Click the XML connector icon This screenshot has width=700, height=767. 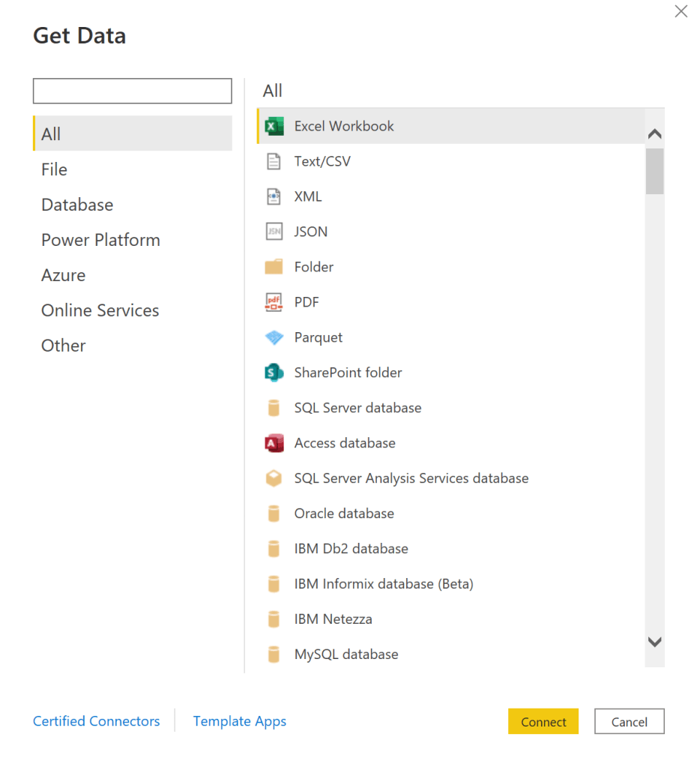[x=274, y=196]
